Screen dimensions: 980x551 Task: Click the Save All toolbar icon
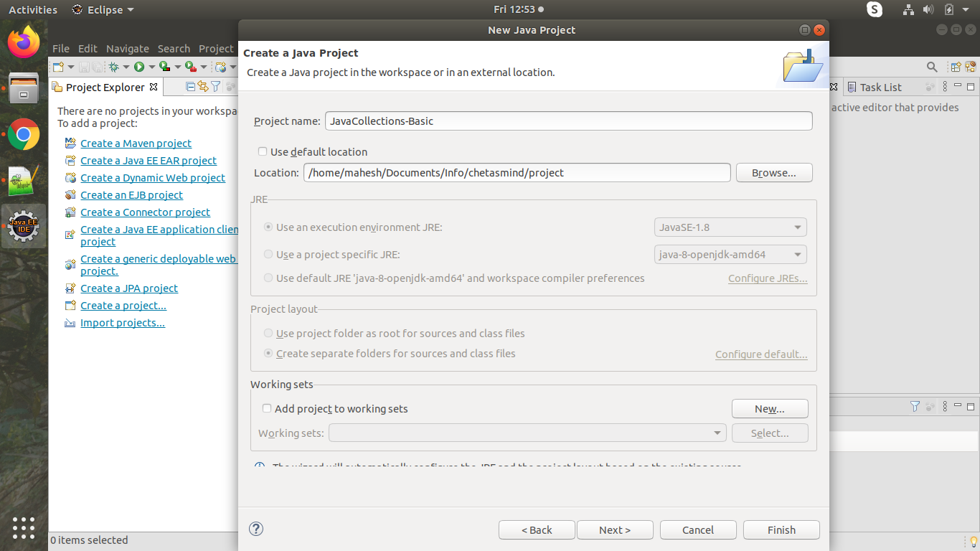pyautogui.click(x=97, y=67)
